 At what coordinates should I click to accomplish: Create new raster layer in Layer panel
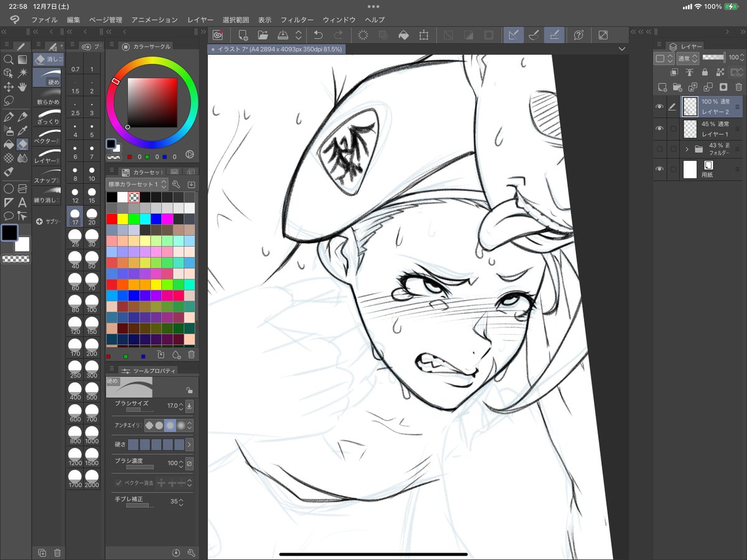[x=662, y=87]
